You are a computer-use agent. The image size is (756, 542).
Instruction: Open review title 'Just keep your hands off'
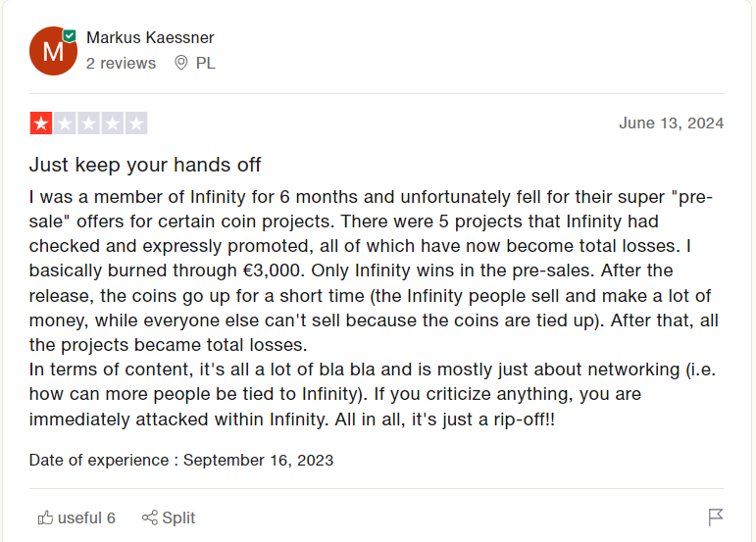145,165
